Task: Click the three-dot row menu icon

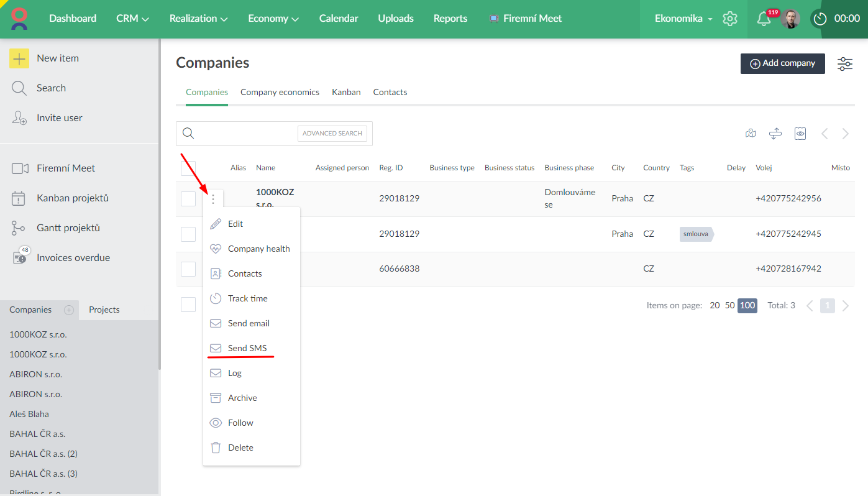Action: (213, 199)
